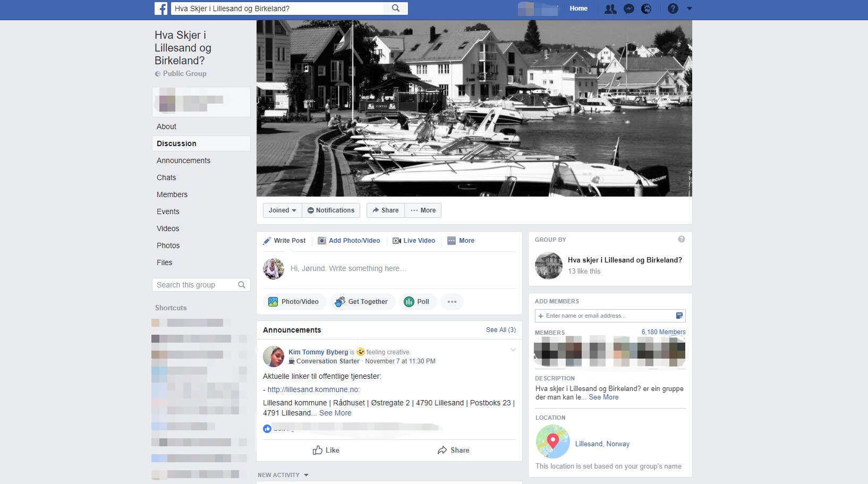Image resolution: width=868 pixels, height=484 pixels.
Task: Click the Facebook logo icon
Action: pyautogui.click(x=161, y=9)
